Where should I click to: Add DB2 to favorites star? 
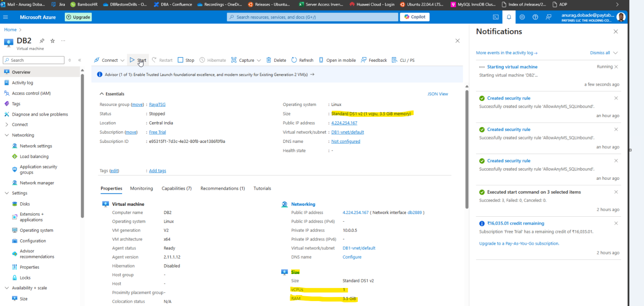(53, 41)
